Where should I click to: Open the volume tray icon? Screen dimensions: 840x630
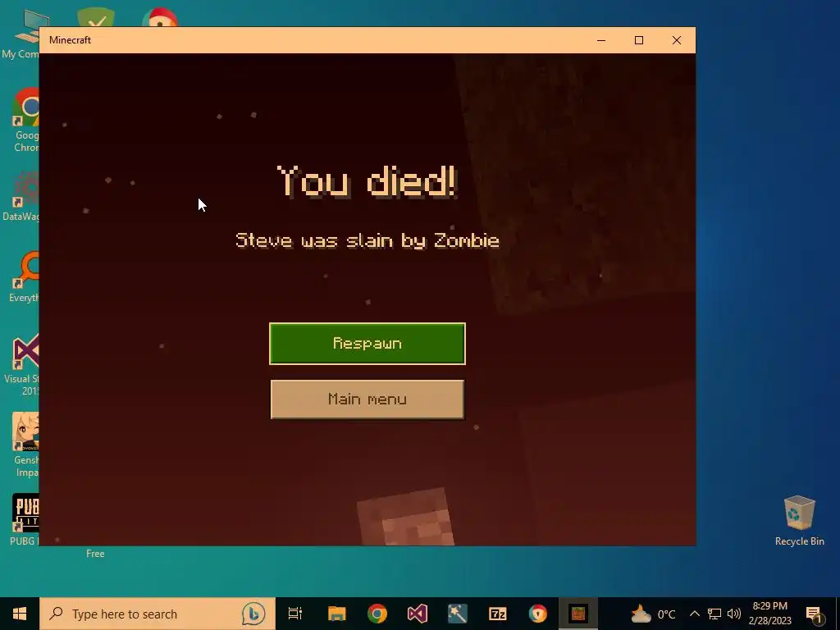(734, 614)
